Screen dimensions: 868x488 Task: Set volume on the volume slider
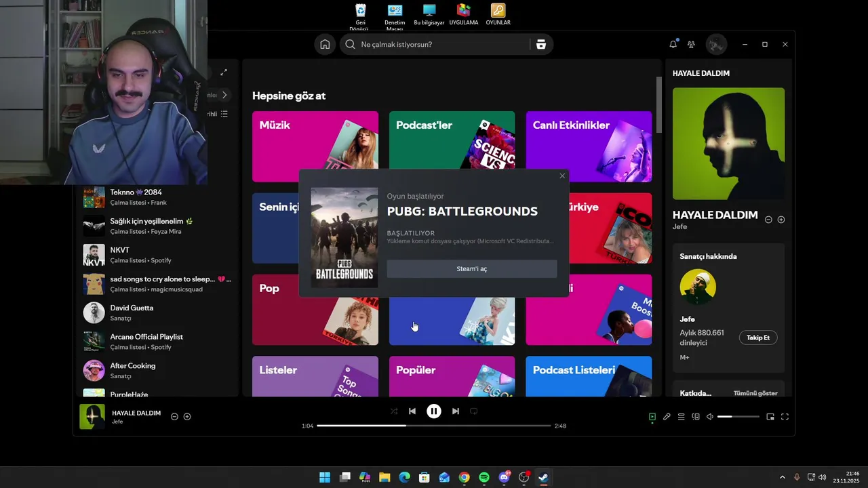(738, 417)
